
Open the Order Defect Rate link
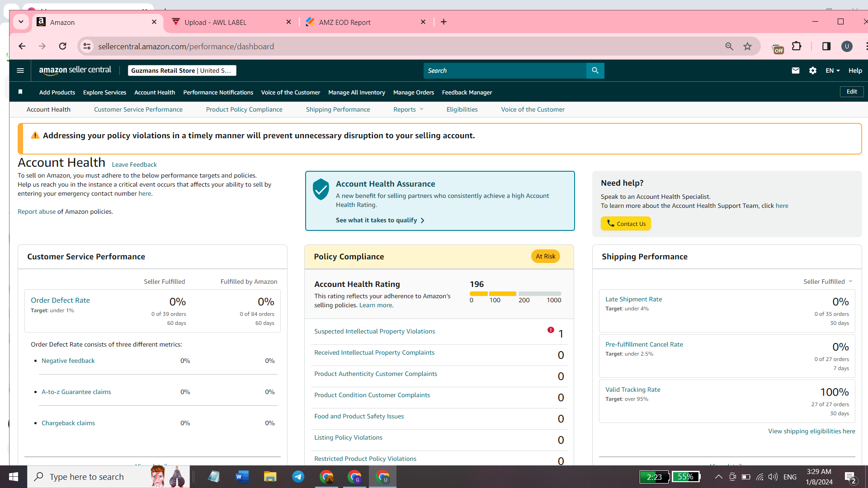(x=60, y=300)
